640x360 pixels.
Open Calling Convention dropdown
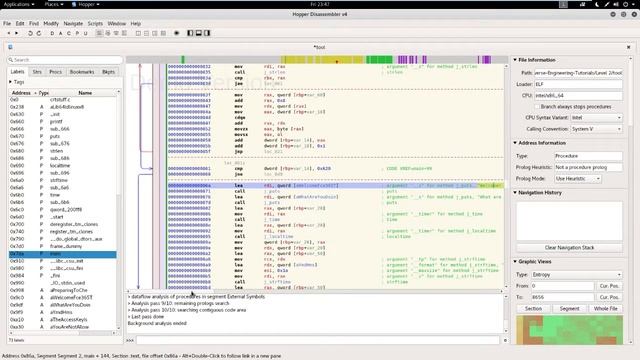(x=596, y=129)
